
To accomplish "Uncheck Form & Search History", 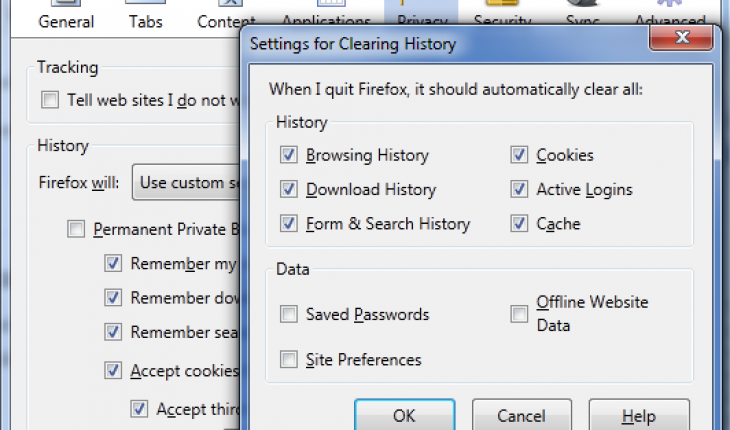I will [x=289, y=224].
